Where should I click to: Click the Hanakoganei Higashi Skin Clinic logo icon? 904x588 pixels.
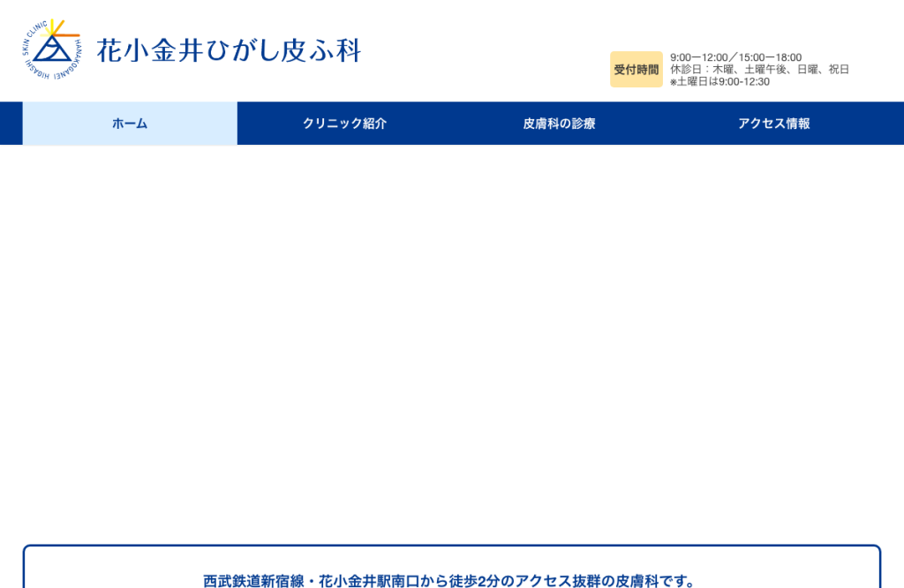52,49
